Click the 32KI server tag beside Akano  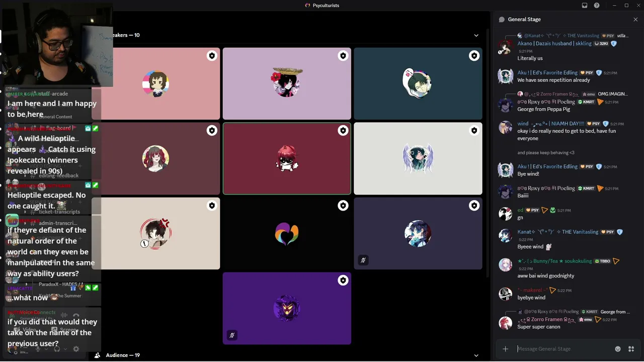coord(602,44)
